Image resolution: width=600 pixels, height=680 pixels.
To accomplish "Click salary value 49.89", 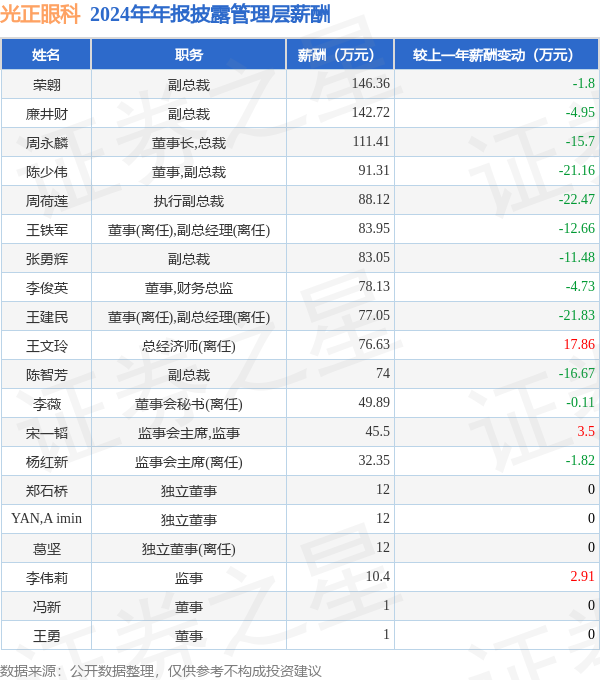I will click(374, 403).
